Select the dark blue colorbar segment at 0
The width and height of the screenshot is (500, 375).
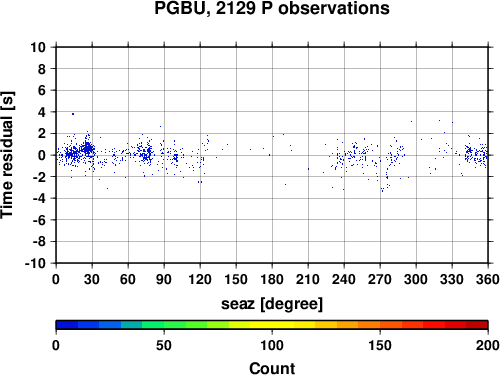click(67, 325)
